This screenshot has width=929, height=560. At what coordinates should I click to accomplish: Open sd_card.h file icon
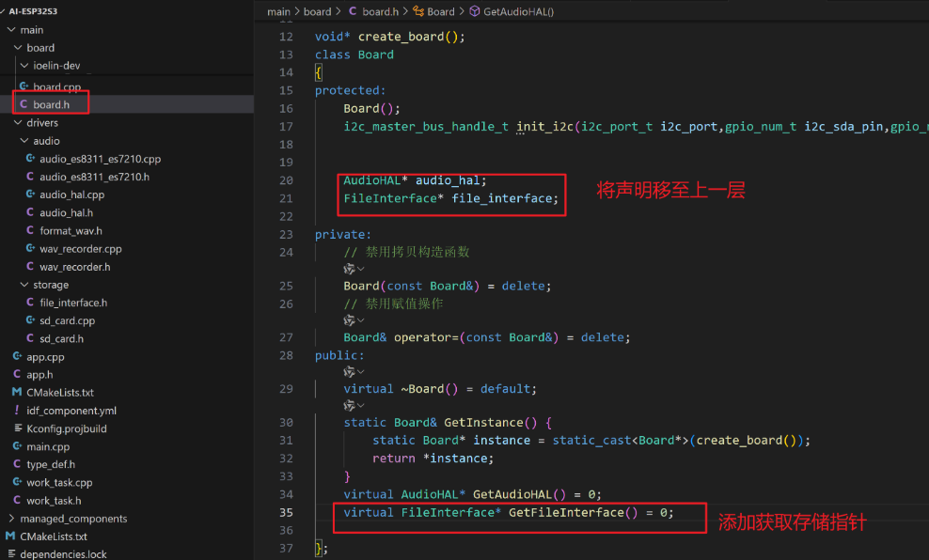tap(30, 338)
